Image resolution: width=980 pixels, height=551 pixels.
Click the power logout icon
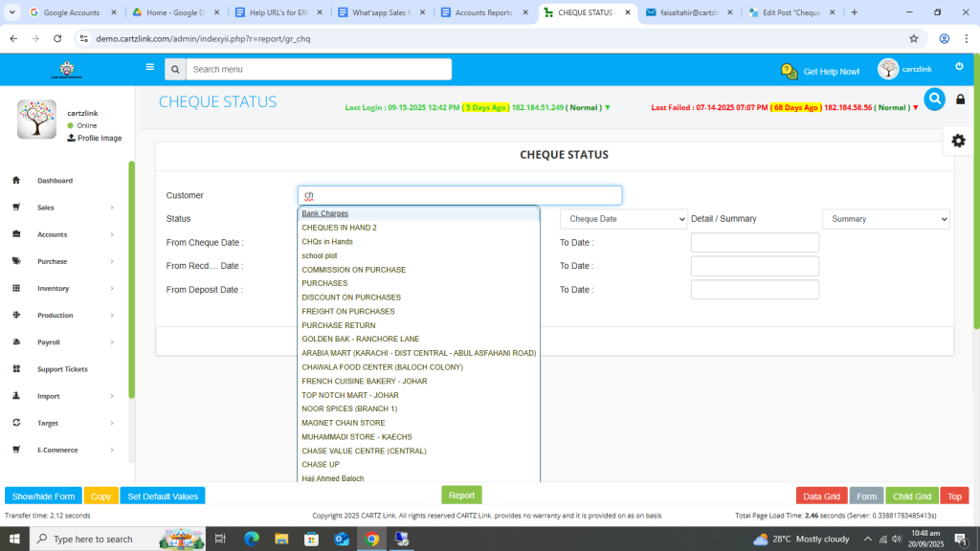click(x=959, y=67)
